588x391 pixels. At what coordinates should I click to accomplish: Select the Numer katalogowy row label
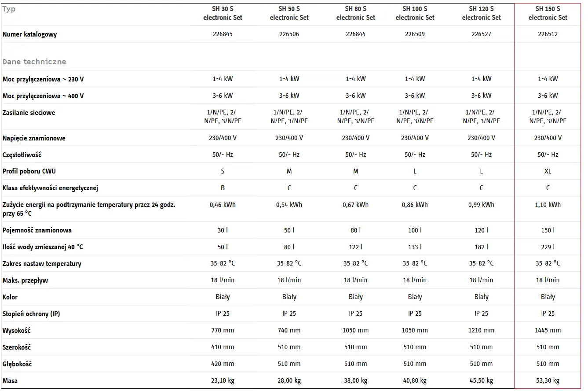30,34
